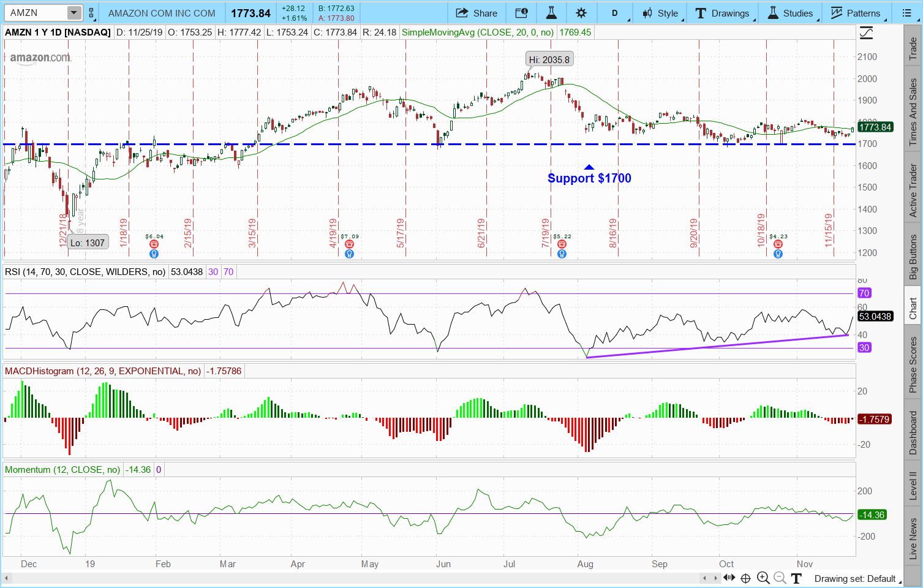
Task: Click the Share button in the toolbar
Action: (x=477, y=13)
